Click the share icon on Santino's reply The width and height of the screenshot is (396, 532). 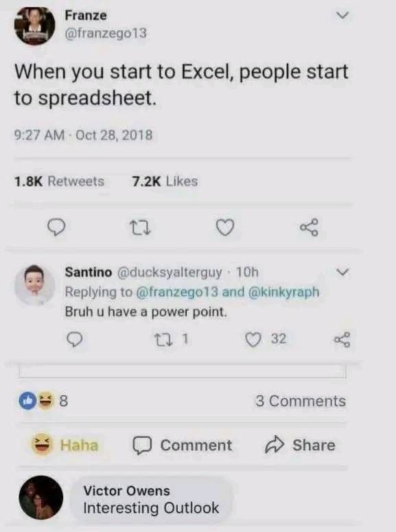342,339
